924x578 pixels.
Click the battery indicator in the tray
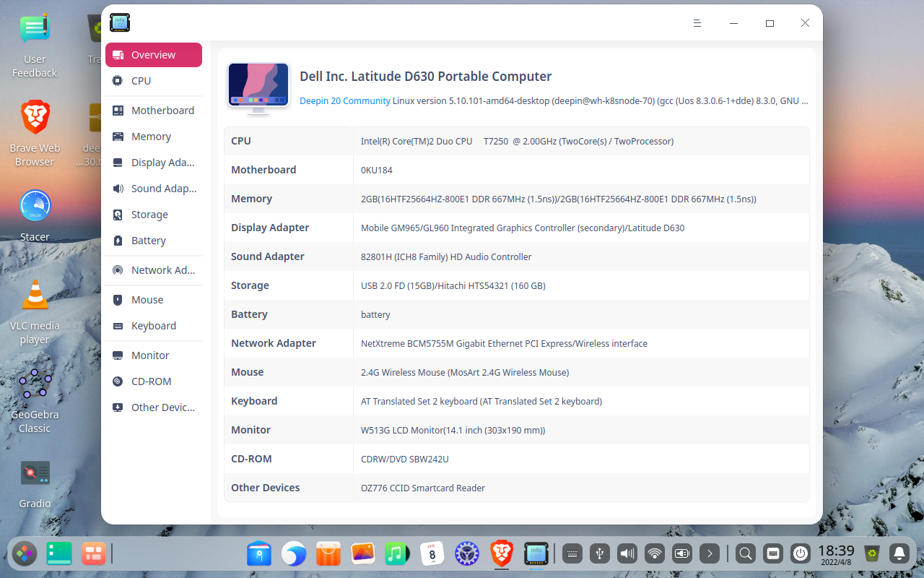point(682,554)
